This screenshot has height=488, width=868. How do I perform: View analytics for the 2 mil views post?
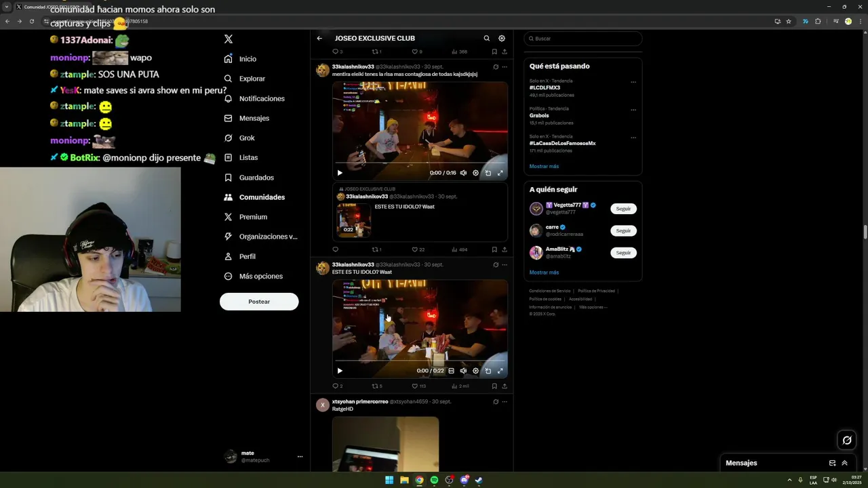click(x=460, y=386)
